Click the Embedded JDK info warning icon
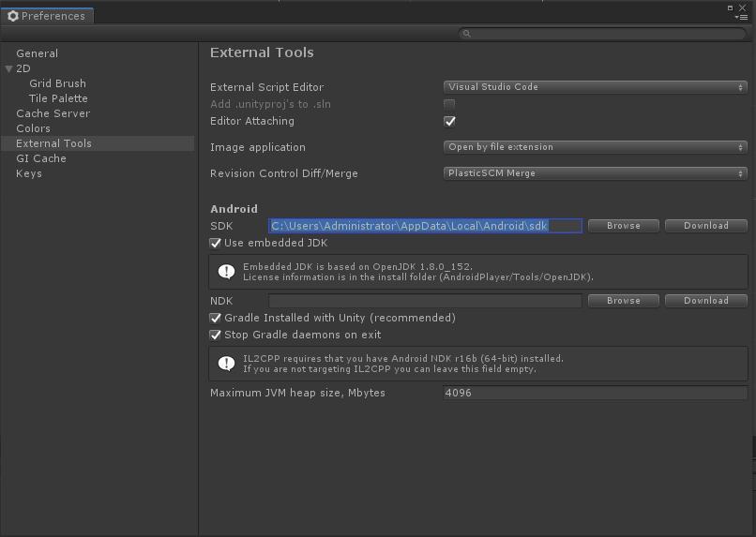This screenshot has width=756, height=537. click(x=226, y=272)
